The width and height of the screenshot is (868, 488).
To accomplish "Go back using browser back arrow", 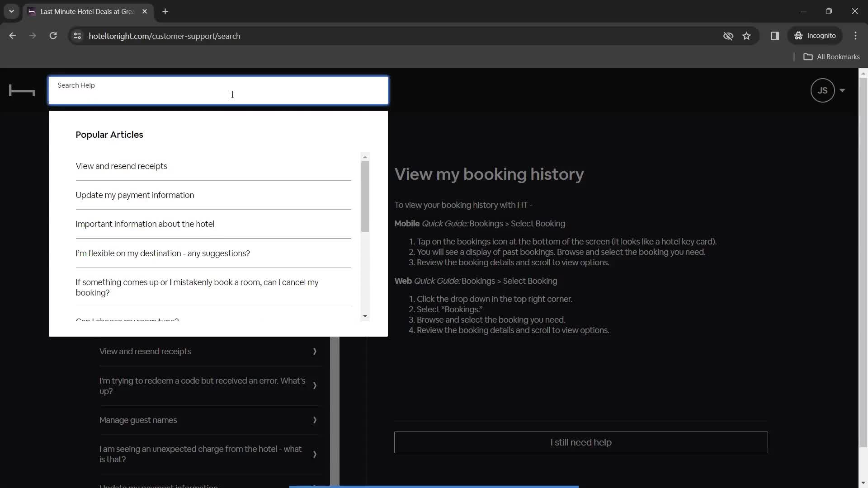I will [x=12, y=36].
